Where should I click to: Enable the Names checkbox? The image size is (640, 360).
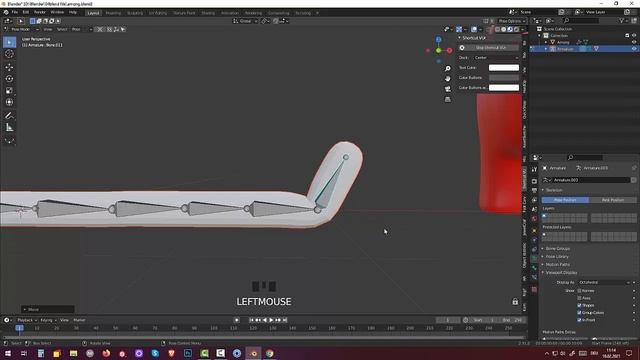click(579, 291)
